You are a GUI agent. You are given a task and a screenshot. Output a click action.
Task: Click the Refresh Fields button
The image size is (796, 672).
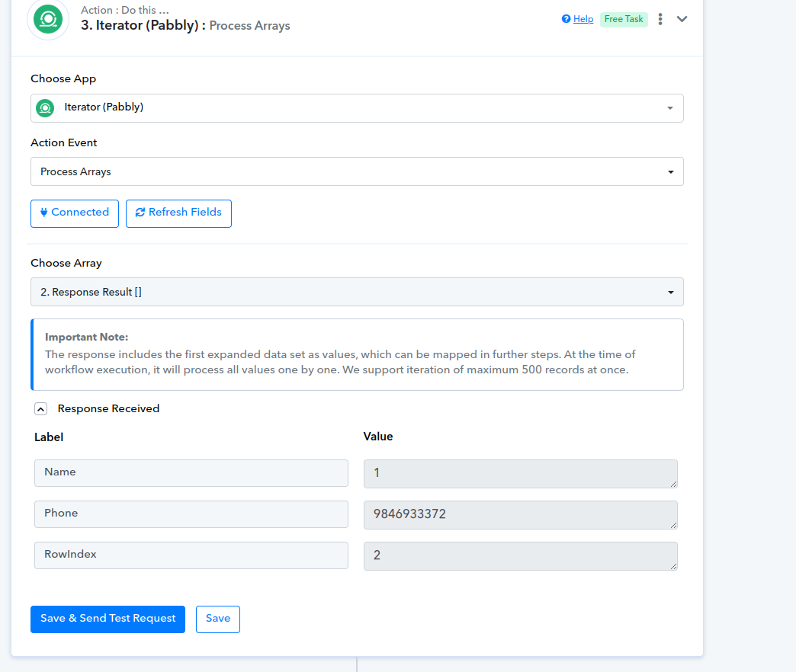point(178,213)
